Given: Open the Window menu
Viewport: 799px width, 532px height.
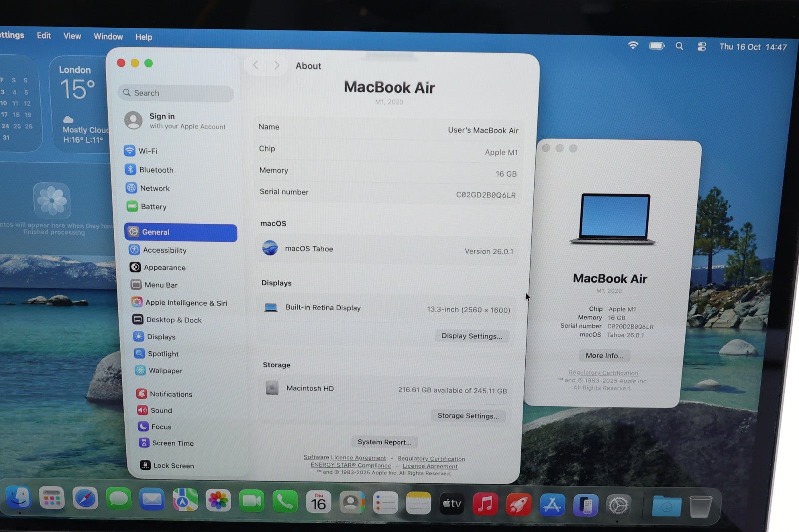Looking at the screenshot, I should coord(108,37).
